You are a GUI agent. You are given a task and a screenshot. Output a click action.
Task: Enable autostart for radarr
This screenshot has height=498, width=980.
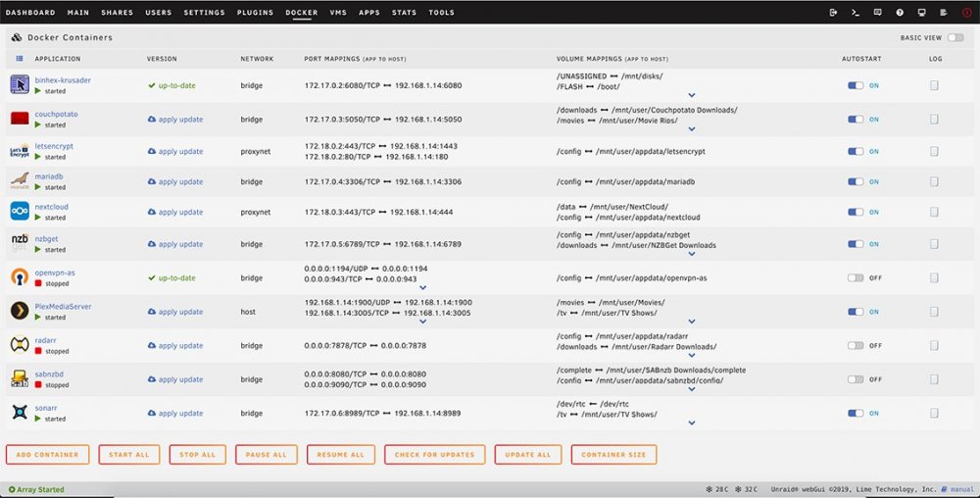tap(856, 345)
